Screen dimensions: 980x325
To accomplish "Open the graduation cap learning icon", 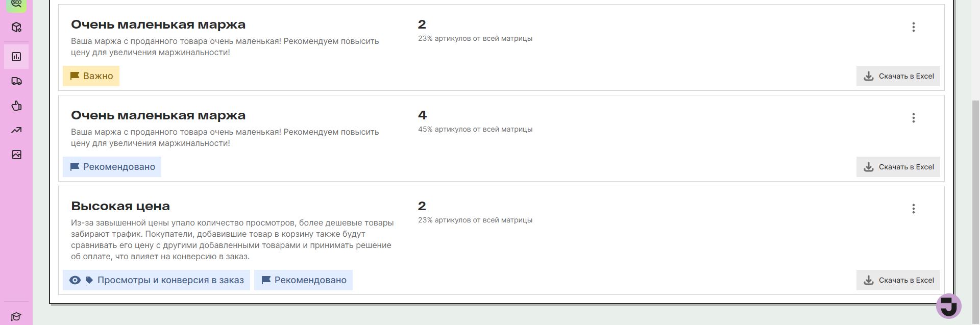I will (16, 316).
